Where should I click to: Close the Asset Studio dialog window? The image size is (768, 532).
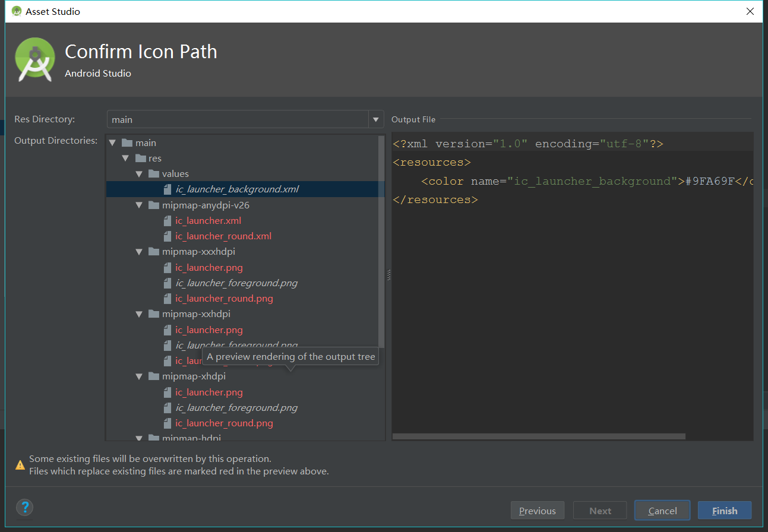(x=750, y=11)
